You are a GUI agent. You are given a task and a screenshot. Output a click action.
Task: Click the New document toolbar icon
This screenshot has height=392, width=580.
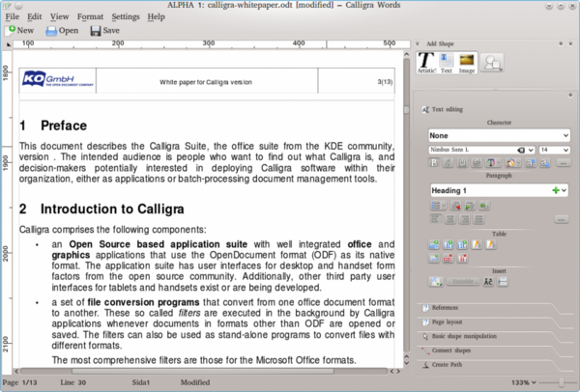coord(10,30)
